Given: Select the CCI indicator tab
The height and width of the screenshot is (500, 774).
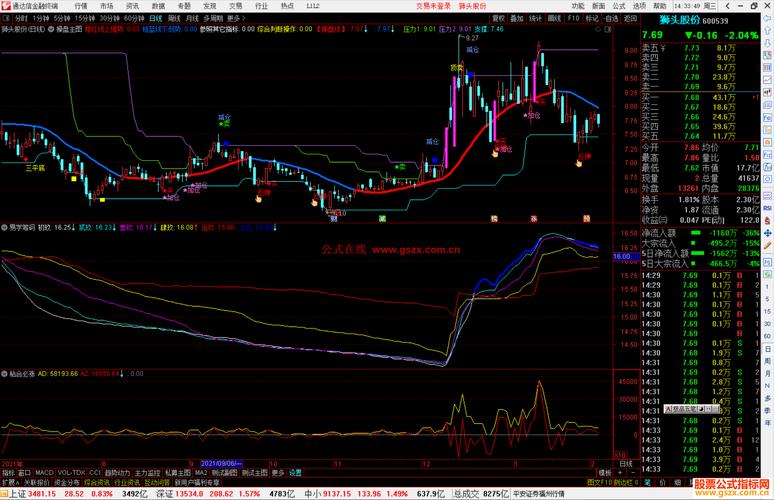Looking at the screenshot, I should [94, 473].
